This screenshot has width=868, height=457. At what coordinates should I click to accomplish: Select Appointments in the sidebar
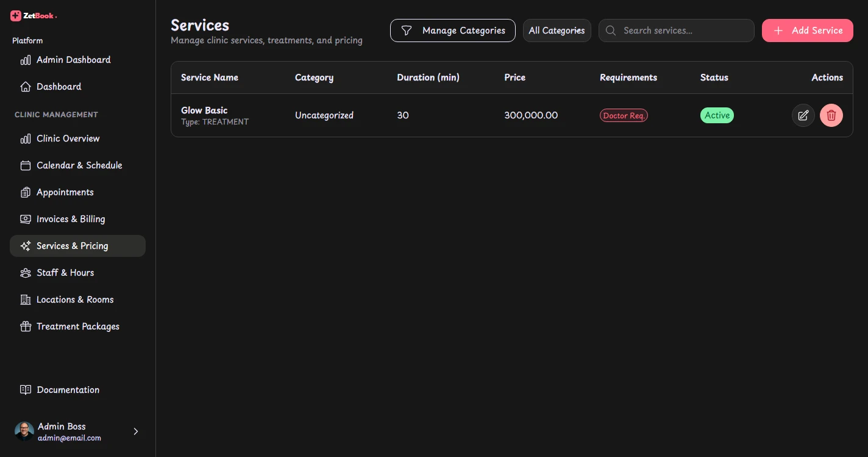[x=77, y=192]
